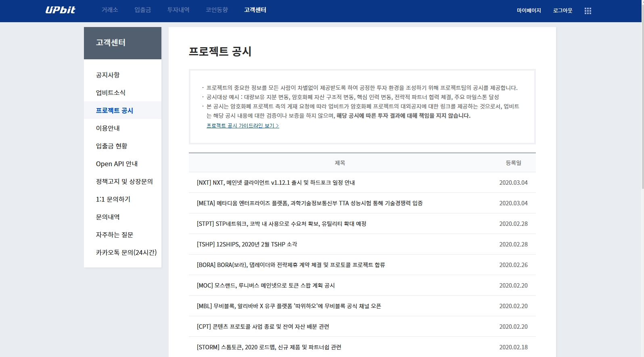Open the [META] 메타디움 notice
The width and height of the screenshot is (644, 357).
tap(309, 203)
